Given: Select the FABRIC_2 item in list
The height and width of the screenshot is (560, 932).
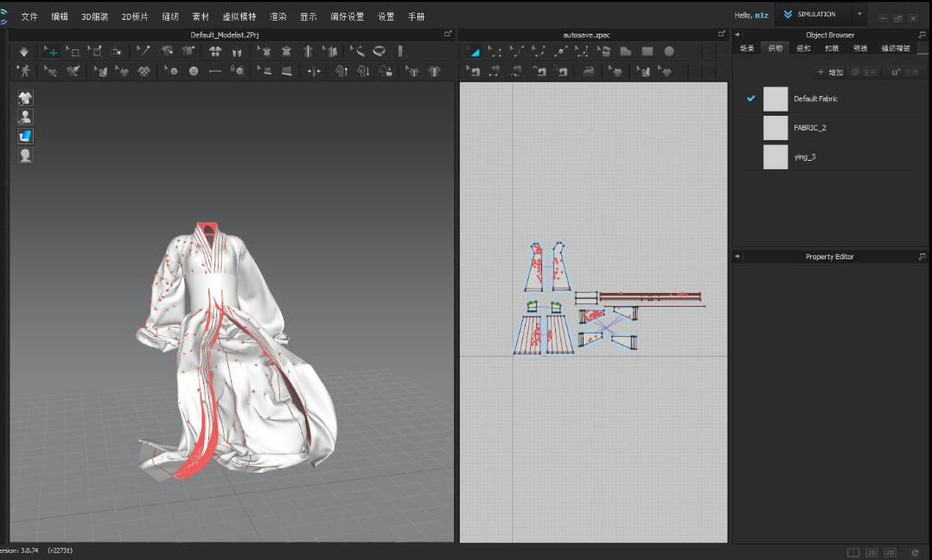Looking at the screenshot, I should (x=809, y=128).
